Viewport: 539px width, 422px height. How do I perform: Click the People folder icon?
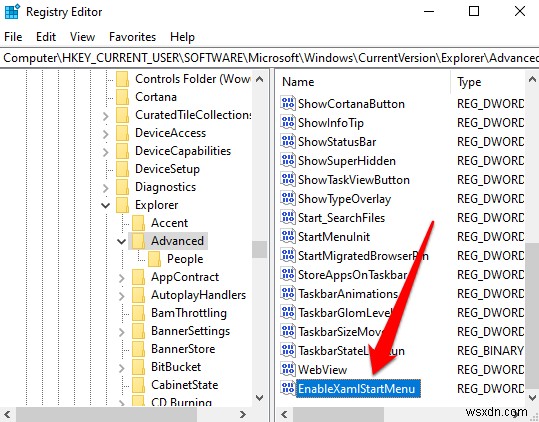[154, 259]
